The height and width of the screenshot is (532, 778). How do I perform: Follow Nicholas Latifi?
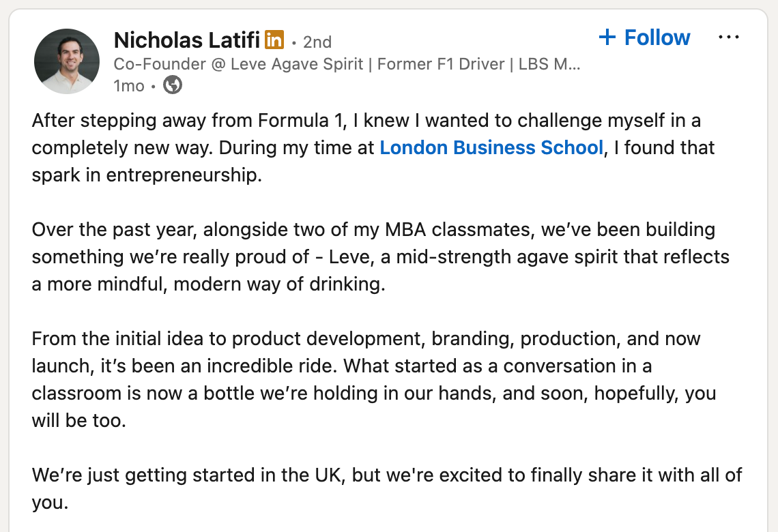(644, 38)
